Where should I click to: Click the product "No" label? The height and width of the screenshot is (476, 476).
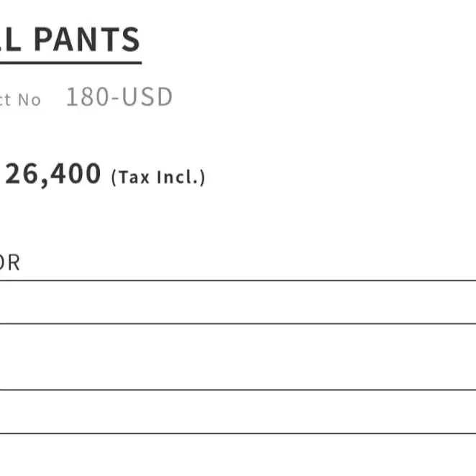29,100
